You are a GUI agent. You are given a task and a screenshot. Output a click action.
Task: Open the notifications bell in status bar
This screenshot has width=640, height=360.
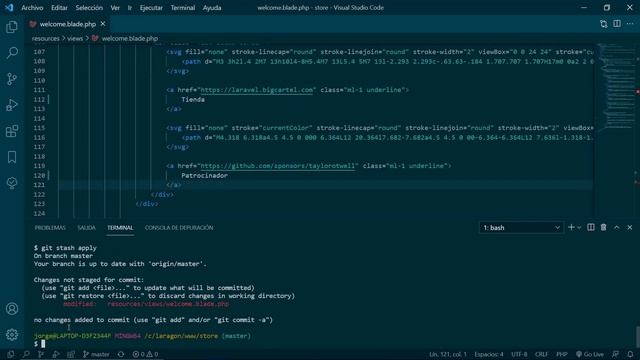pyautogui.click(x=630, y=354)
